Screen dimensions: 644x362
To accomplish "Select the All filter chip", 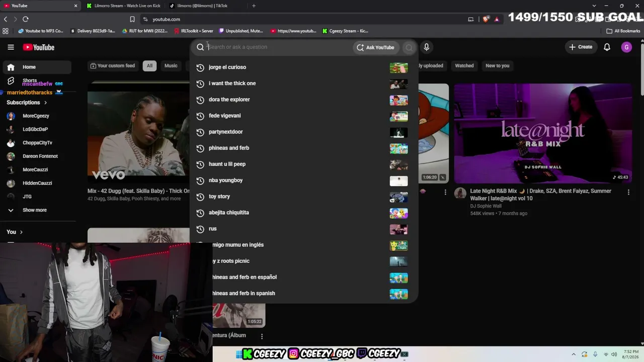I will pos(149,66).
